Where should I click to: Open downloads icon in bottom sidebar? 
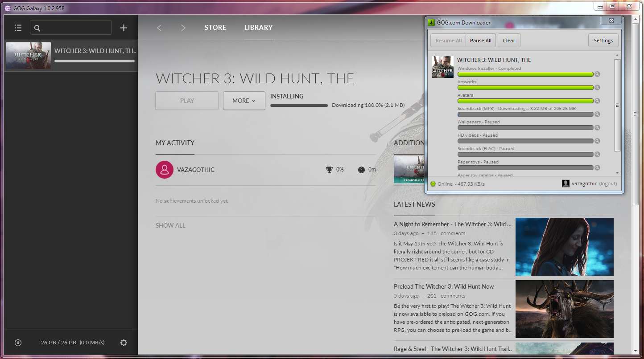tap(18, 343)
